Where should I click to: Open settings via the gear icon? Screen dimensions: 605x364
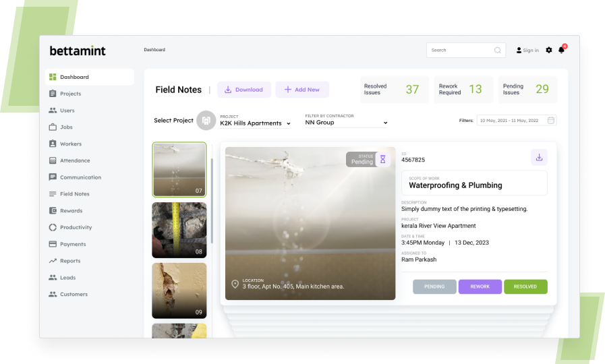[549, 50]
